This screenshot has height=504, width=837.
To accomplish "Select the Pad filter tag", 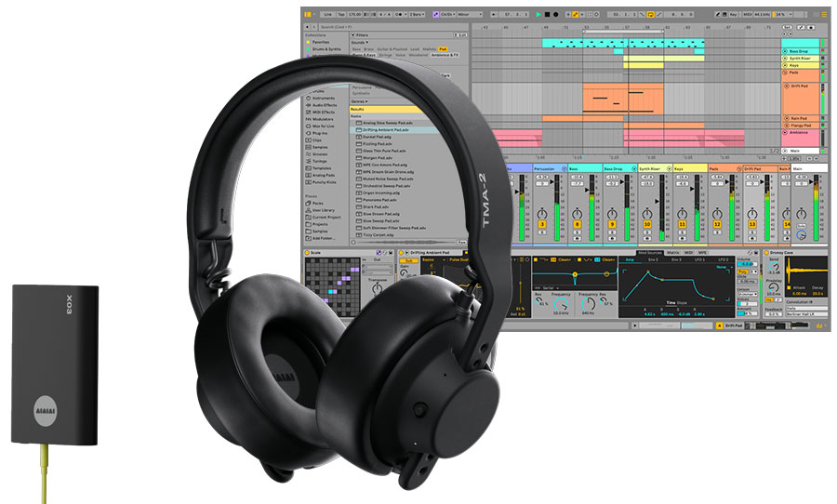I will pos(443,49).
